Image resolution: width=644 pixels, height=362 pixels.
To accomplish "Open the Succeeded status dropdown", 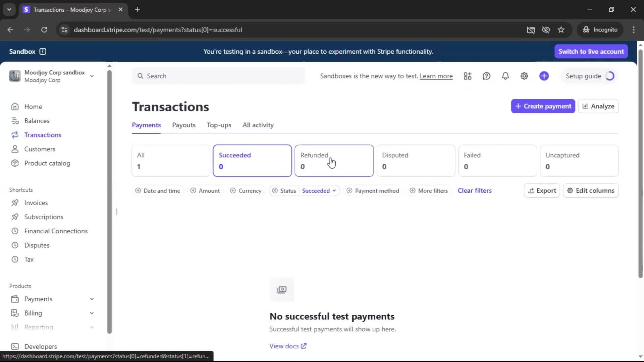I will (319, 191).
